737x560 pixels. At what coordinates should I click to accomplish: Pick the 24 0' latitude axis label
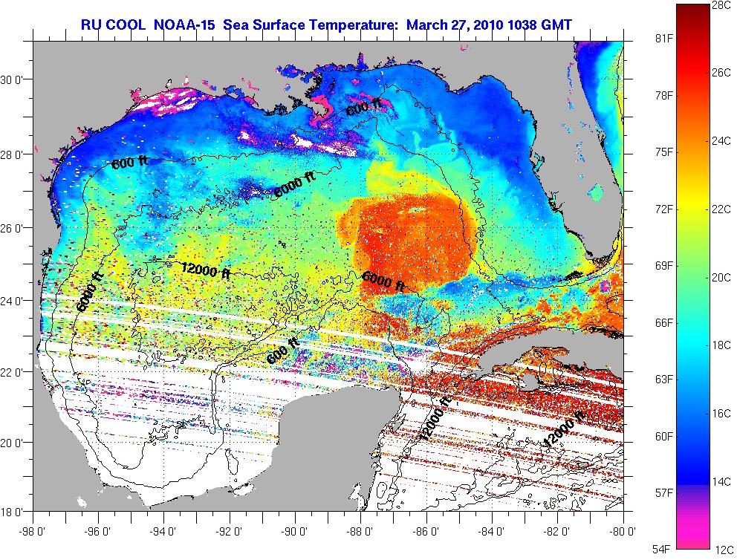[x=11, y=301]
